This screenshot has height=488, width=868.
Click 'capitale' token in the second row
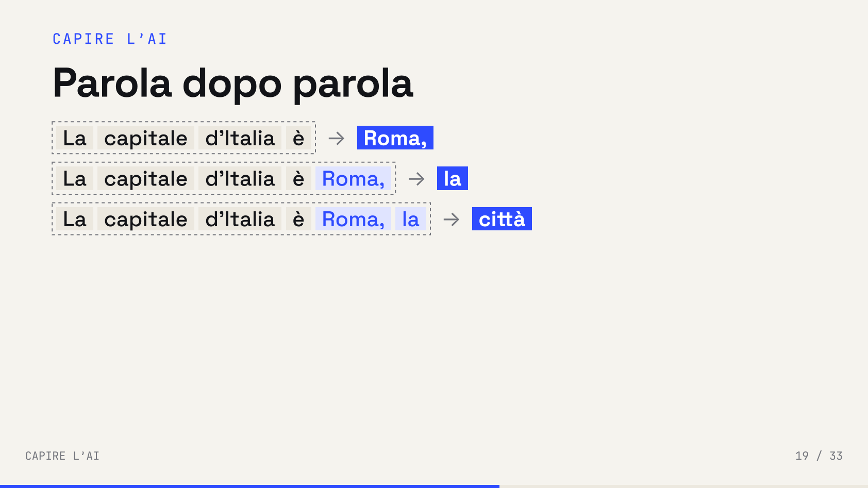click(146, 179)
